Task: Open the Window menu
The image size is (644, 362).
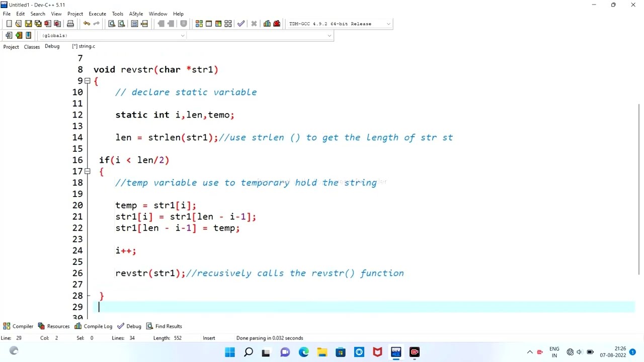Action: (x=157, y=14)
